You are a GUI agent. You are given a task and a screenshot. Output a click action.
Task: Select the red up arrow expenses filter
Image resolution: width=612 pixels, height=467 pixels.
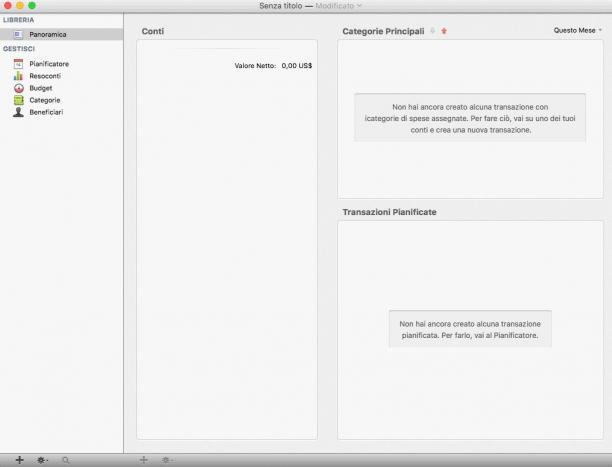pos(444,31)
